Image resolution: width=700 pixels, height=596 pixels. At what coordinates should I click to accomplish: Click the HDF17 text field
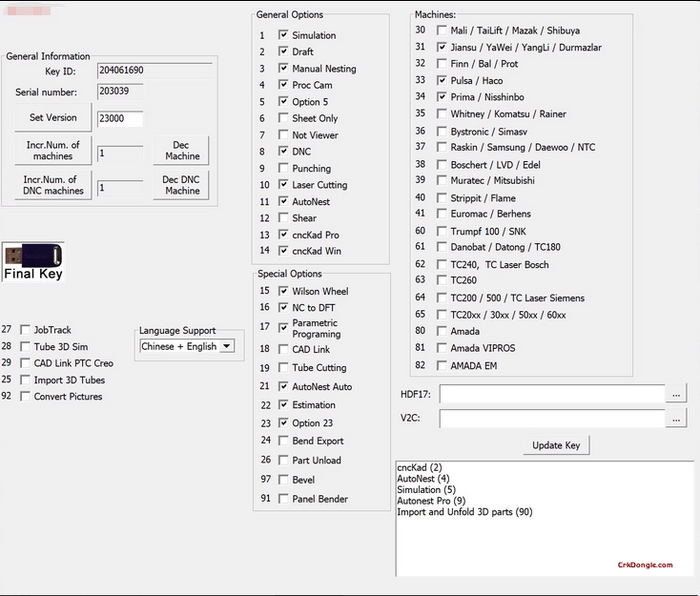(x=551, y=394)
